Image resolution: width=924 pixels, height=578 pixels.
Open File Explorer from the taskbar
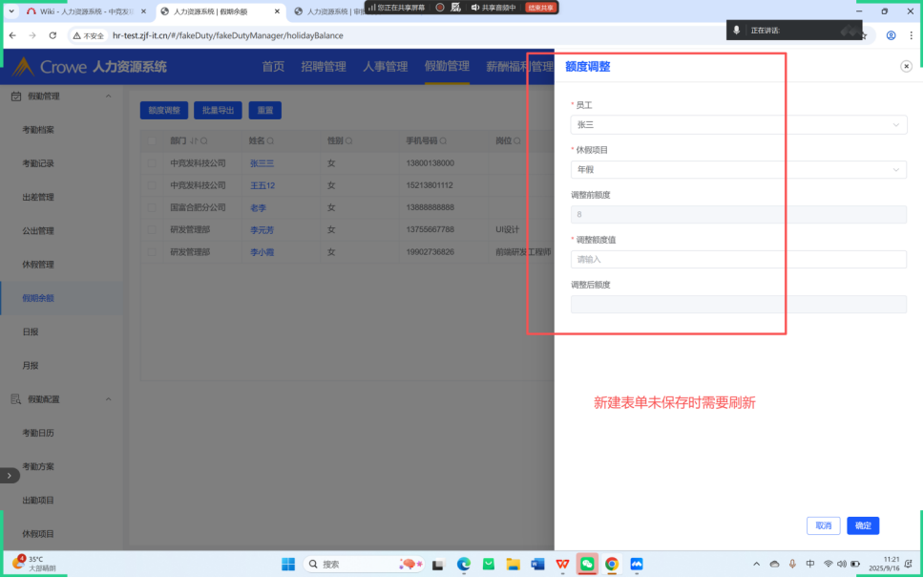point(513,564)
